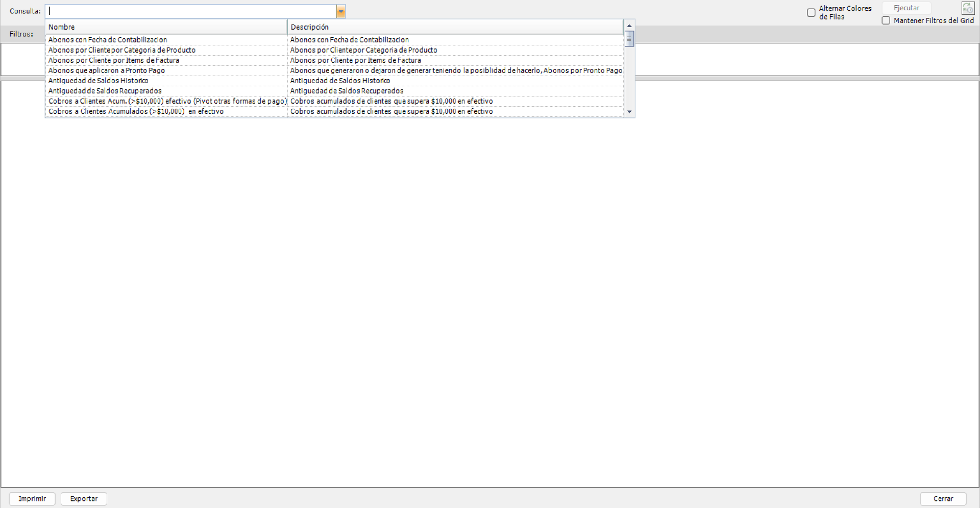Viewport: 980px width, 508px height.
Task: Click the Cerrar button
Action: click(943, 499)
